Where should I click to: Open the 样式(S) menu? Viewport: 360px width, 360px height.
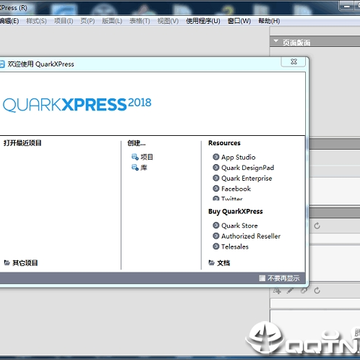tap(36, 21)
